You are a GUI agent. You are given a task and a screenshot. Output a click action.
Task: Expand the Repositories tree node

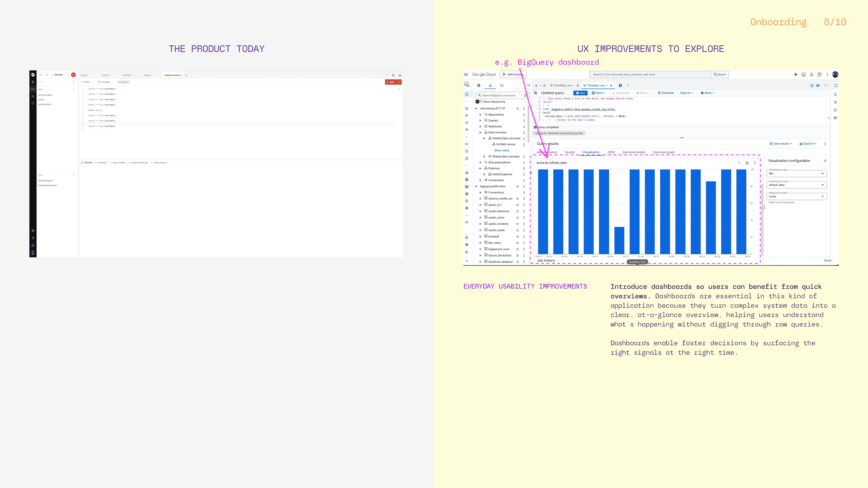click(x=481, y=115)
